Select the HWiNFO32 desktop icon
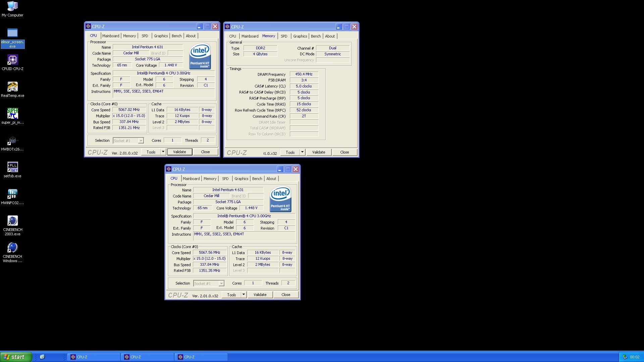This screenshot has width=644, height=362. tap(12, 197)
